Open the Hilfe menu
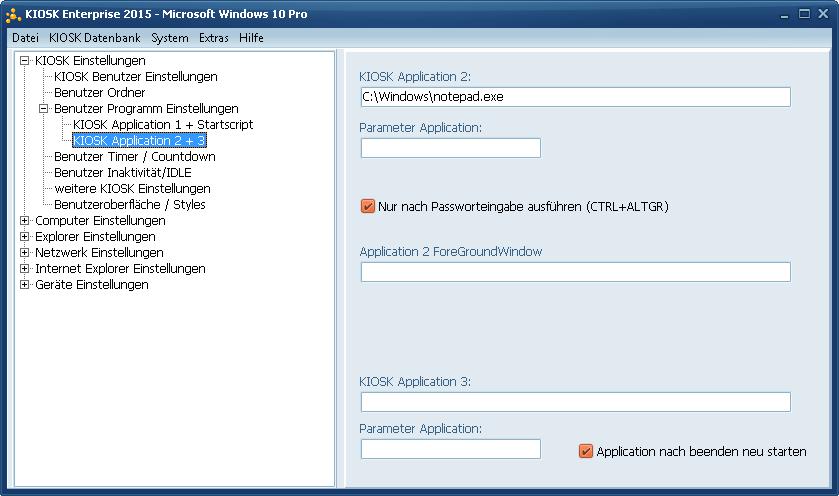 tap(251, 38)
